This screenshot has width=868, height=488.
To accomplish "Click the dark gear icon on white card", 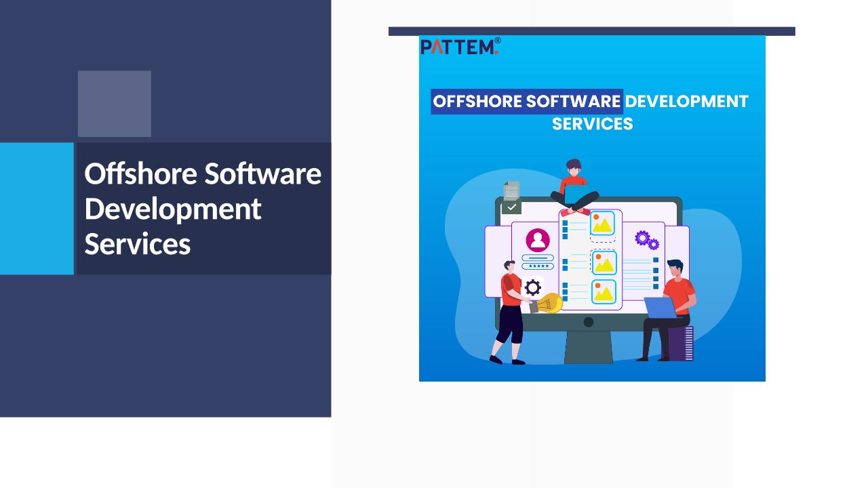I will (x=533, y=287).
